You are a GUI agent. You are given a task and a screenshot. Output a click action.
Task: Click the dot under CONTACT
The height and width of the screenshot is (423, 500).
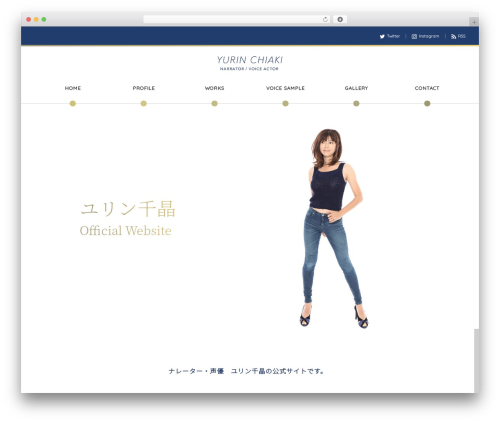[x=427, y=103]
